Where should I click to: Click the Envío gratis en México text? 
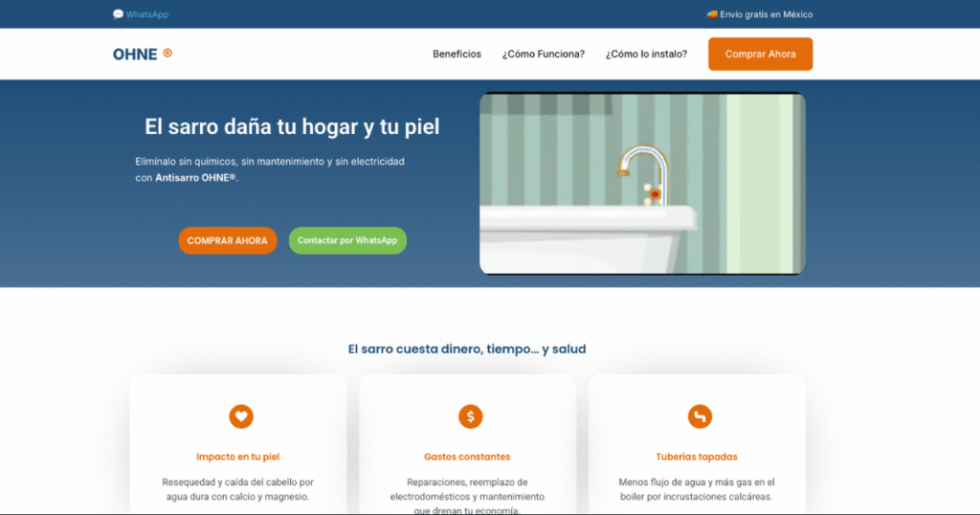[x=767, y=14]
